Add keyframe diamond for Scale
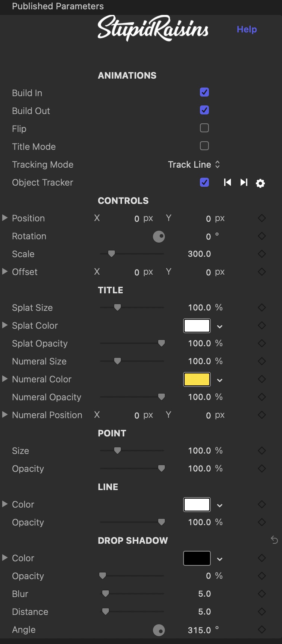Screen dimensions: 282x644 (262, 254)
